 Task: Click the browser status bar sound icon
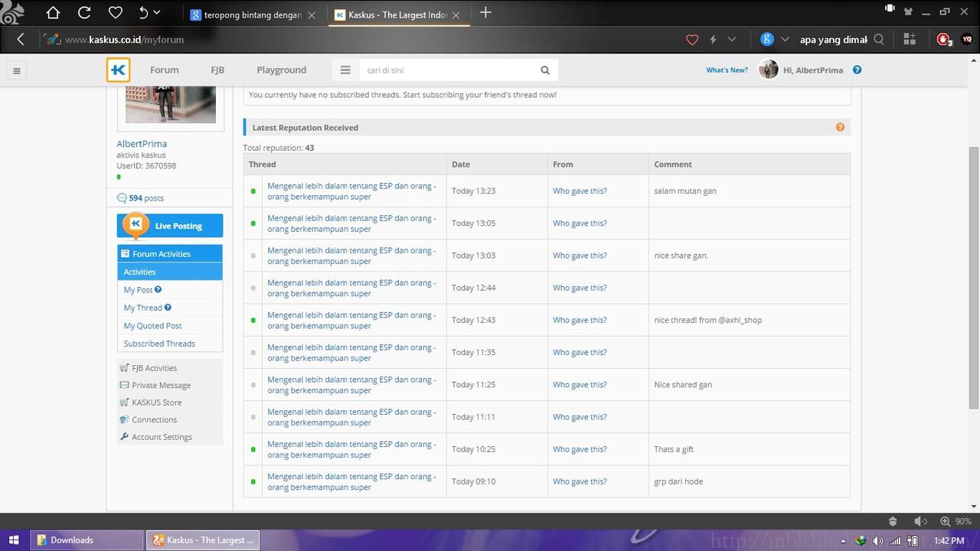point(920,521)
